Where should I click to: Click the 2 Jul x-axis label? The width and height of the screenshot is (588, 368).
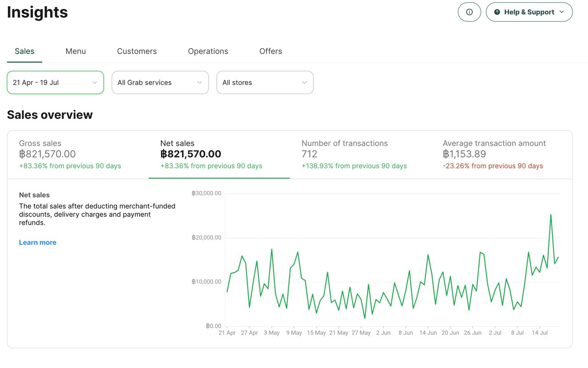(x=495, y=333)
